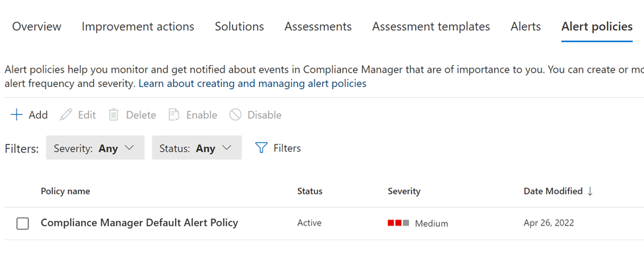Click the Add label text
The width and height of the screenshot is (644, 277).
point(38,115)
